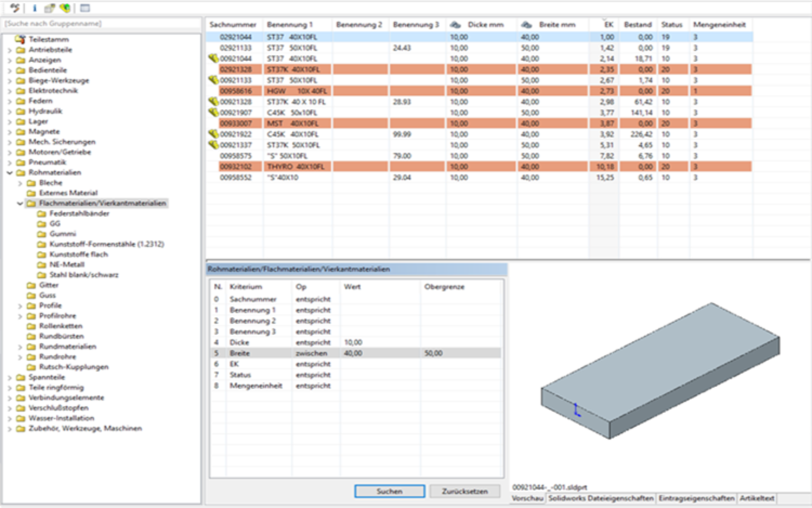Click the Zurücksetzen button
Screen dimensions: 812x508
click(464, 491)
